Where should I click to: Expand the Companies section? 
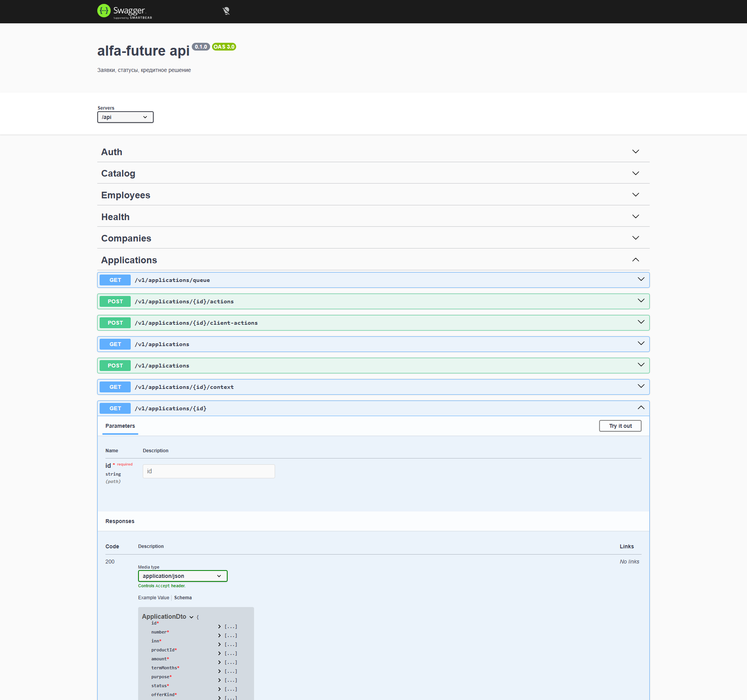tap(635, 238)
